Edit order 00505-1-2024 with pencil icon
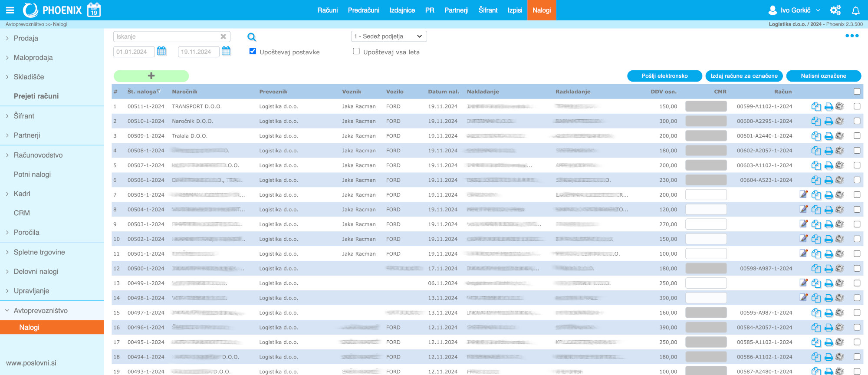Image resolution: width=868 pixels, height=375 pixels. pos(803,194)
